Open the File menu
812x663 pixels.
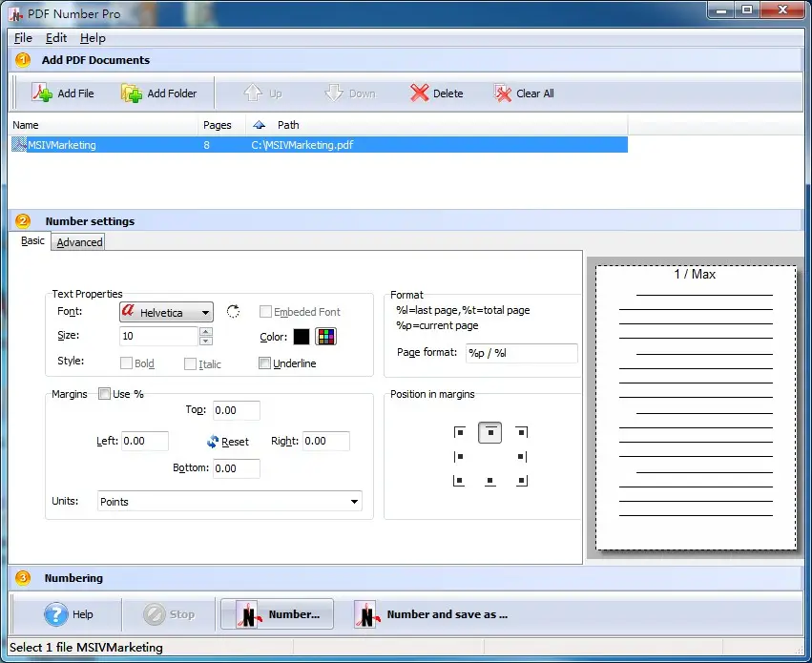23,38
